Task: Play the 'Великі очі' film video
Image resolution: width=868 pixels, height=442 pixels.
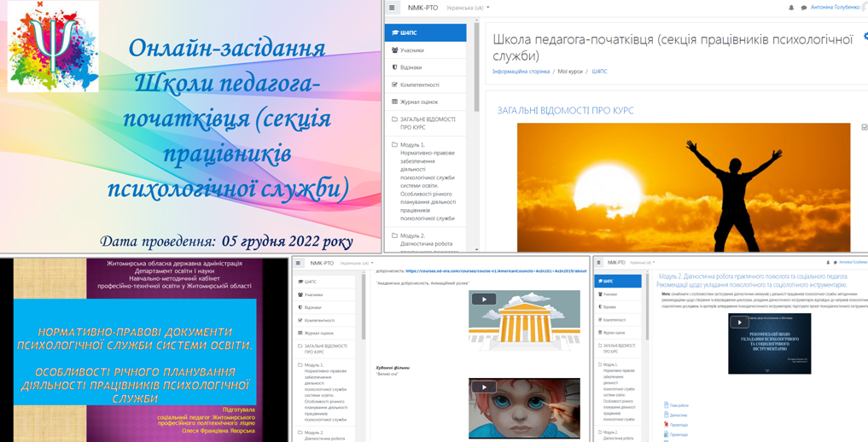Action: click(x=484, y=387)
